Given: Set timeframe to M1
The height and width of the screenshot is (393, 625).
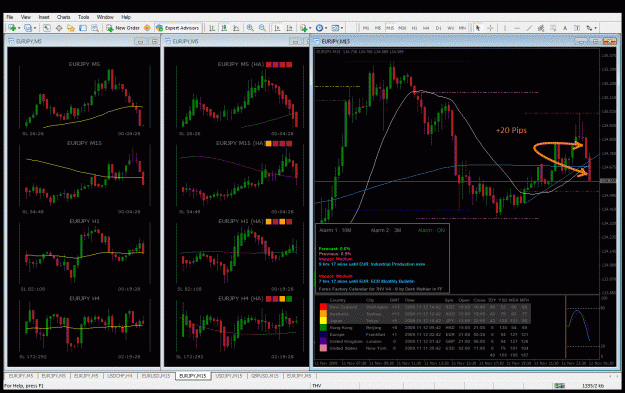Looking at the screenshot, I should [366, 28].
